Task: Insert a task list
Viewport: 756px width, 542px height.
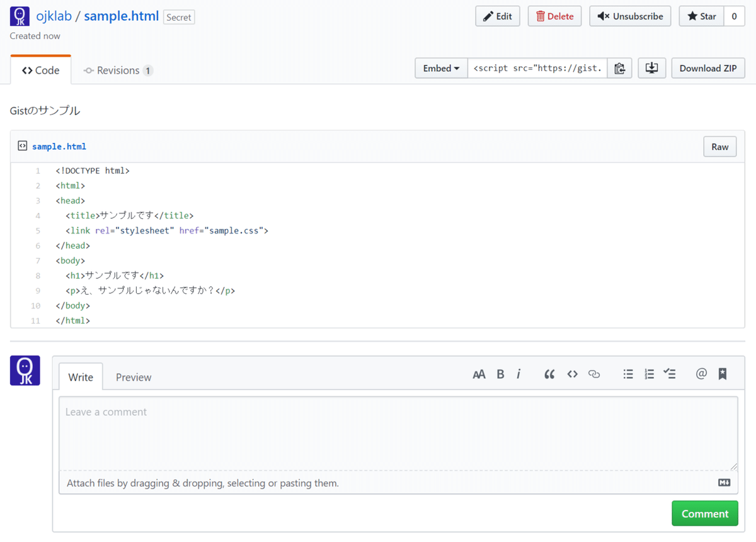Action: pyautogui.click(x=670, y=374)
